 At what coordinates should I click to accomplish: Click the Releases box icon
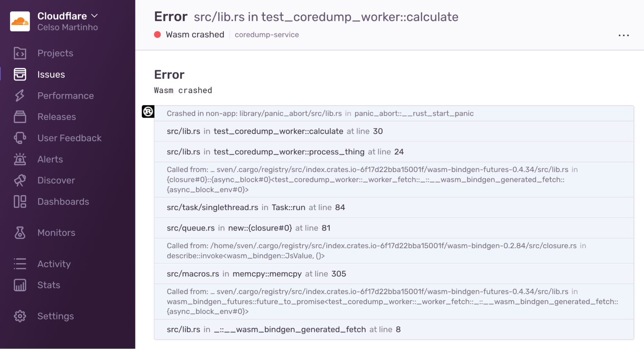[x=20, y=117]
